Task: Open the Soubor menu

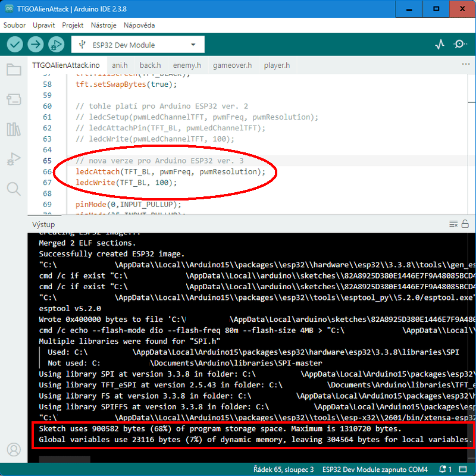Action: (x=14, y=25)
